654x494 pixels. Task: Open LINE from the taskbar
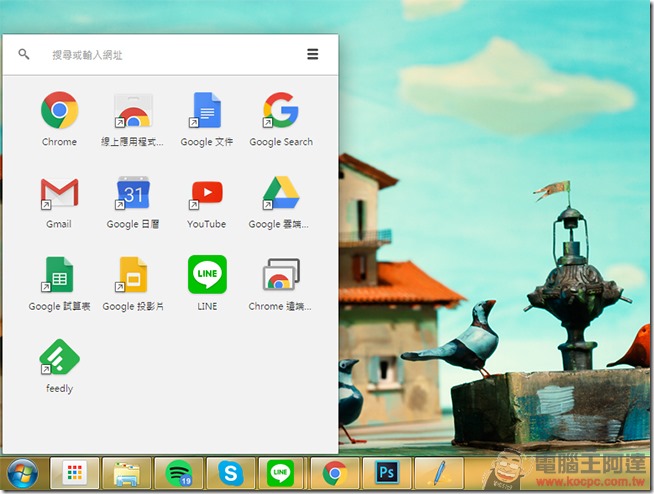coord(282,473)
